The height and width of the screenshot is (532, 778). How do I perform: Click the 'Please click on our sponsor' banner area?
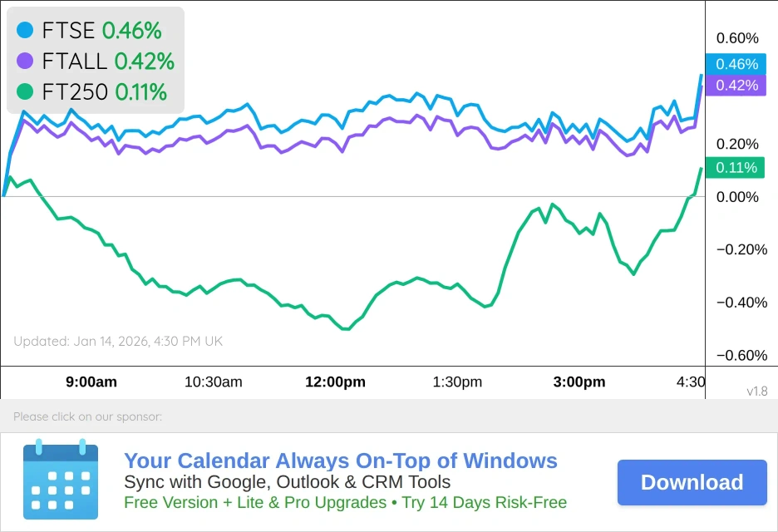click(x=88, y=416)
